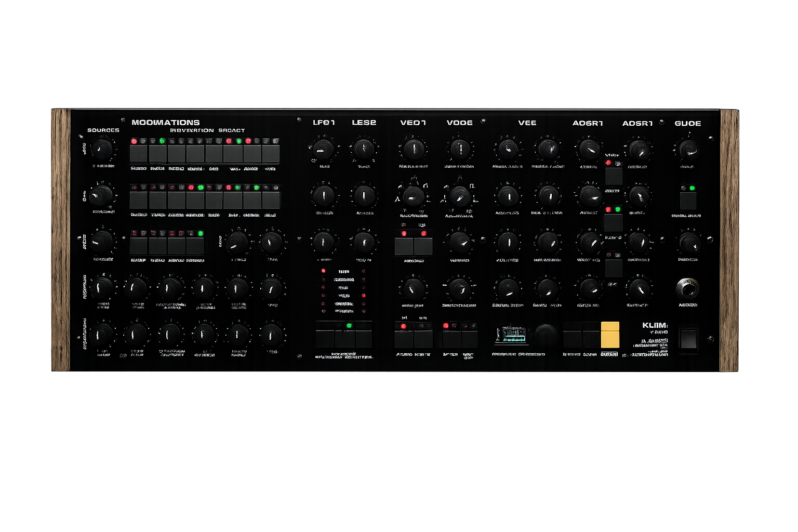Click the top knob under LFO1
The width and height of the screenshot is (798, 532).
tap(324, 149)
